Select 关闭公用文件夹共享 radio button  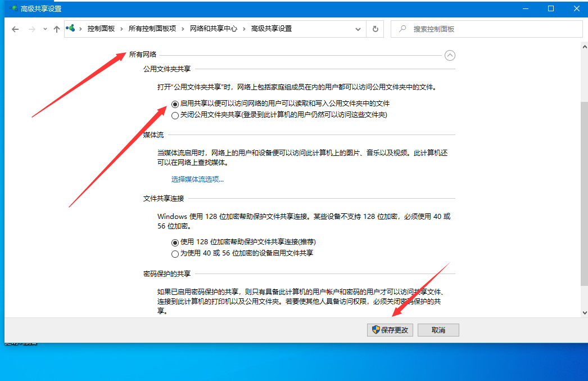click(x=175, y=115)
